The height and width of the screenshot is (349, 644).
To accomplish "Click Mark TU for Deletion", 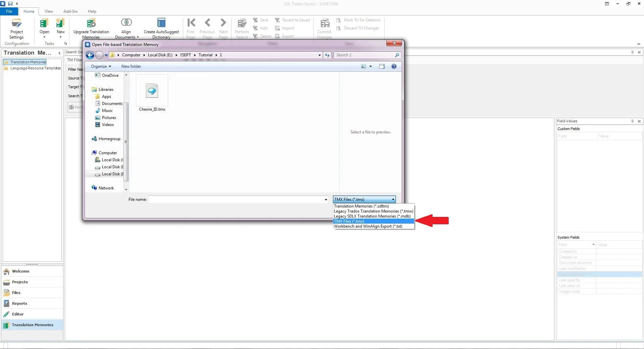I will [358, 20].
